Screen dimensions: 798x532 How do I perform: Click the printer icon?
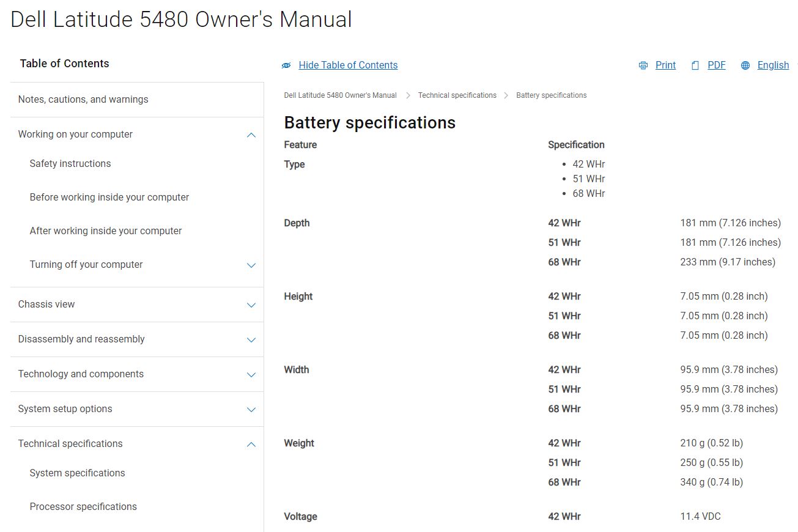[643, 65]
